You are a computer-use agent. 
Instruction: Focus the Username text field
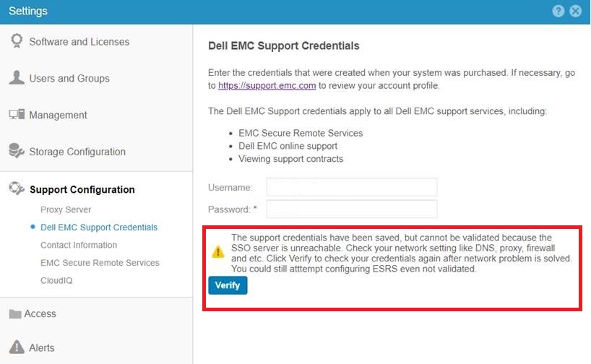pos(352,187)
